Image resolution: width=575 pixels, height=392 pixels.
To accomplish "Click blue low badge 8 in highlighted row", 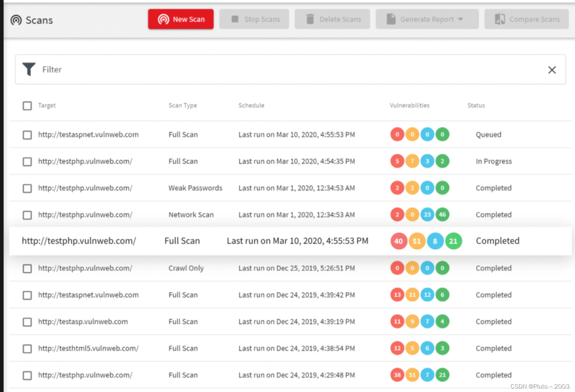I will (x=435, y=241).
